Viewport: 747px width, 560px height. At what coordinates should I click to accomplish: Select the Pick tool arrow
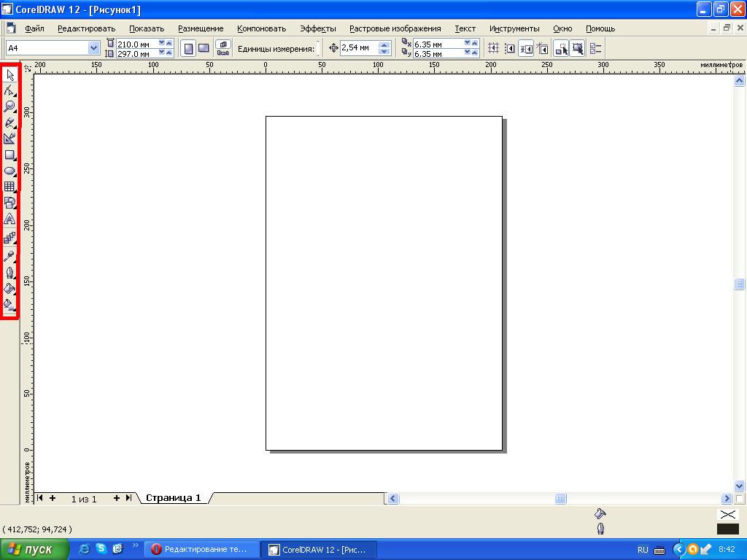9,75
